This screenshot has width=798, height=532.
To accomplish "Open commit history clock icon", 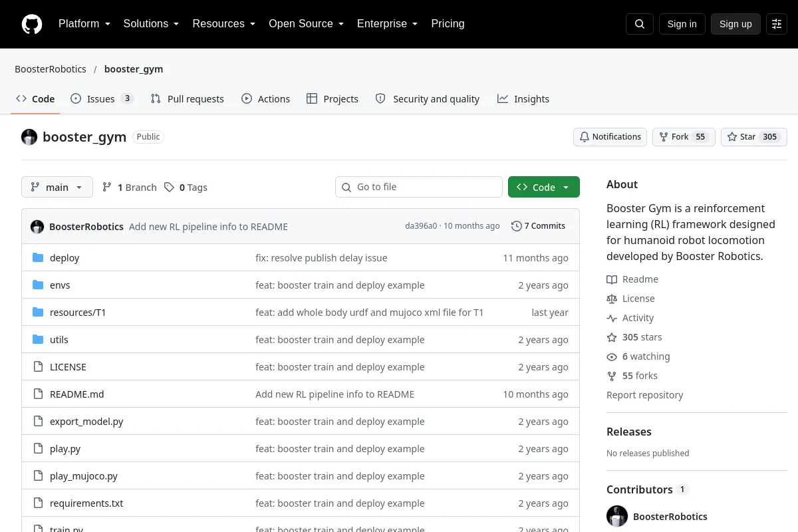I will (x=516, y=226).
